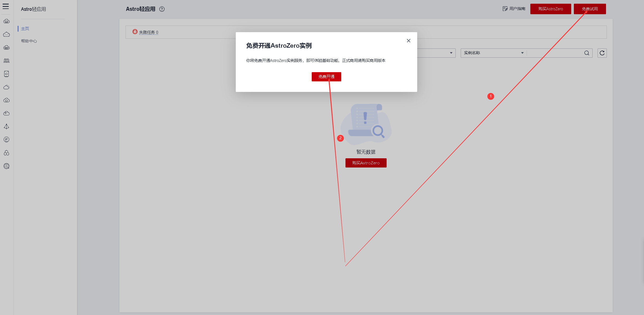644x315 pixels.
Task: Click the 免费开通 button in dialog
Action: tap(326, 77)
